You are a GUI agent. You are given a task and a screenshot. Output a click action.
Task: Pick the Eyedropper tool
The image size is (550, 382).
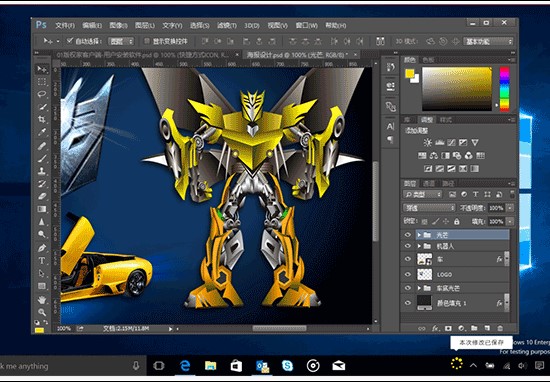click(42, 132)
